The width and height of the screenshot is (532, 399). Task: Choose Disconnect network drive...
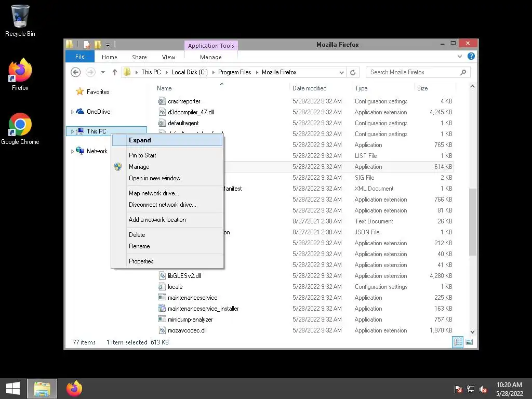tap(167, 205)
